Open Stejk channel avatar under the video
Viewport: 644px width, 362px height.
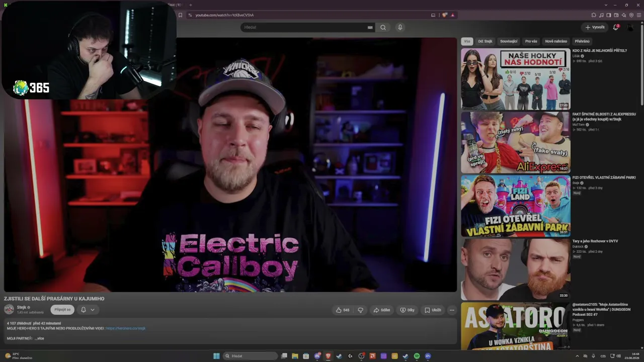coord(9,309)
